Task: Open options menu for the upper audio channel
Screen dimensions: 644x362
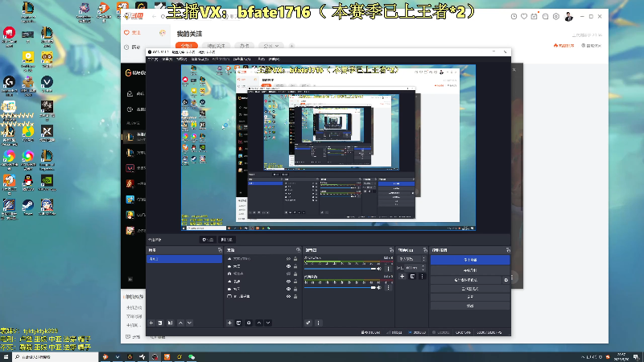Action: [388, 269]
